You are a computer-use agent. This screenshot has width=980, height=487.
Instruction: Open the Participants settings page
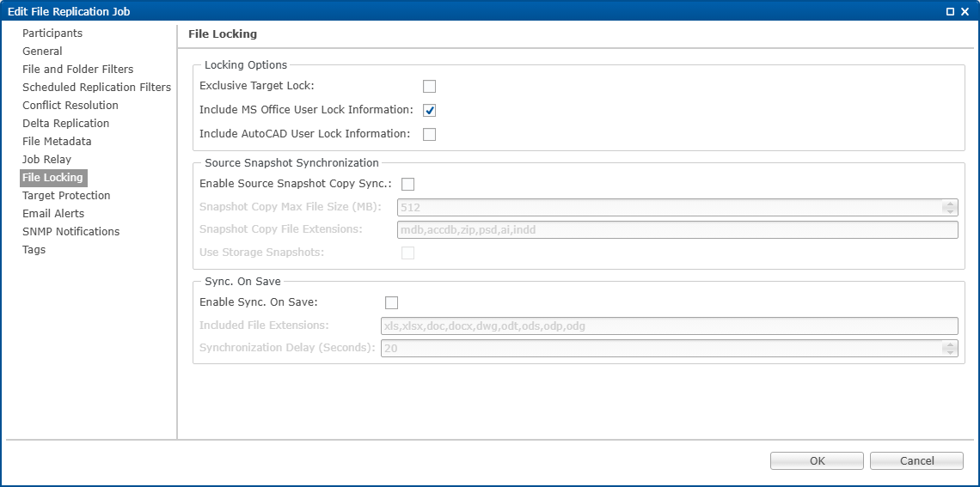(x=52, y=33)
